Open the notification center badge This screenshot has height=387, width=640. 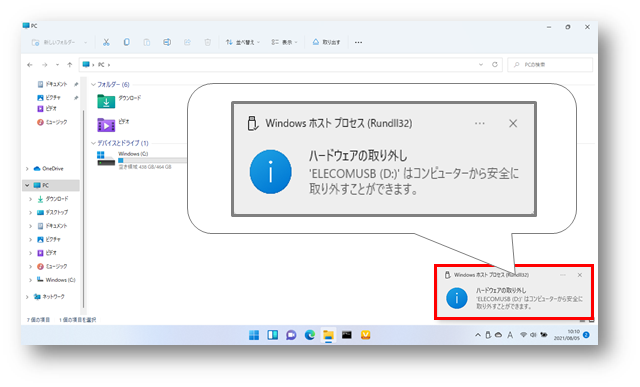[586, 335]
